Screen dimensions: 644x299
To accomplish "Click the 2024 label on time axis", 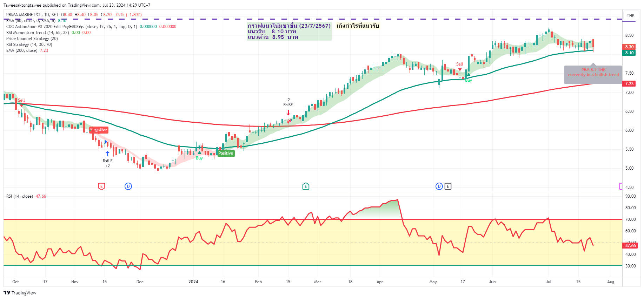I will click(193, 282).
